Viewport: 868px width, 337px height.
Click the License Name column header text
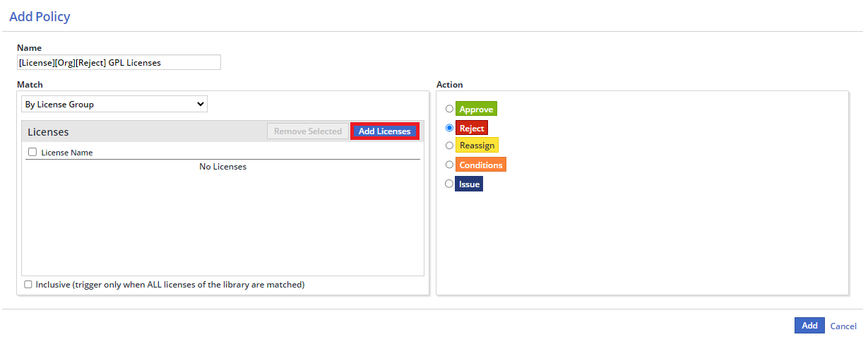coord(67,153)
